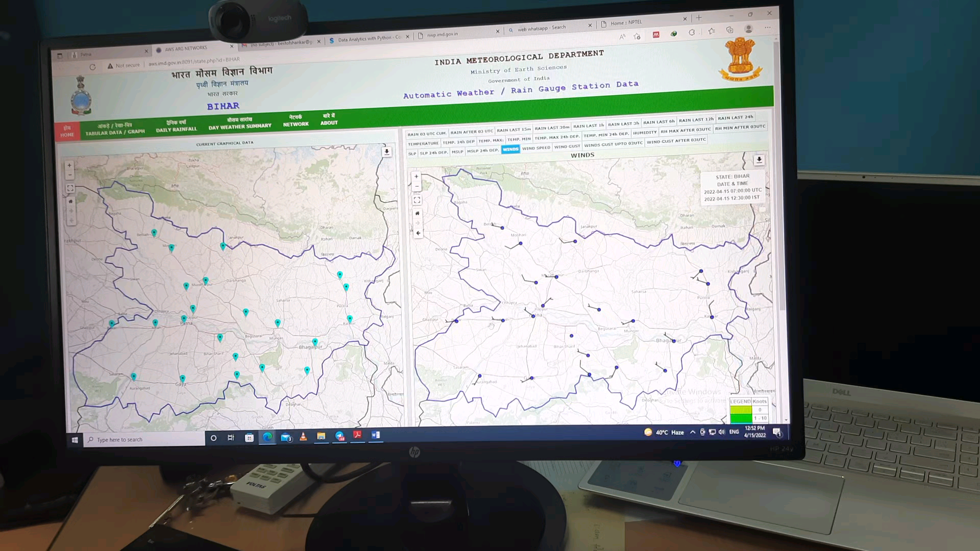Click the green 1-10 knots legend swatch
Viewport: 980px width, 551px height.
tap(741, 418)
